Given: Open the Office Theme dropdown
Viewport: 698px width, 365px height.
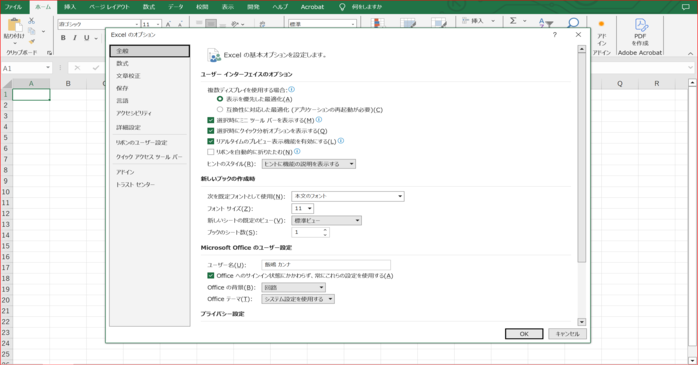Looking at the screenshot, I should (298, 299).
